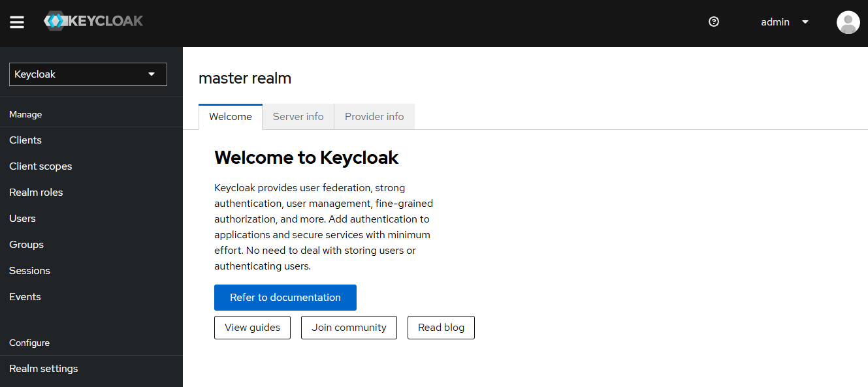This screenshot has width=868, height=387.
Task: Click the Refer to documentation button
Action: coord(285,297)
